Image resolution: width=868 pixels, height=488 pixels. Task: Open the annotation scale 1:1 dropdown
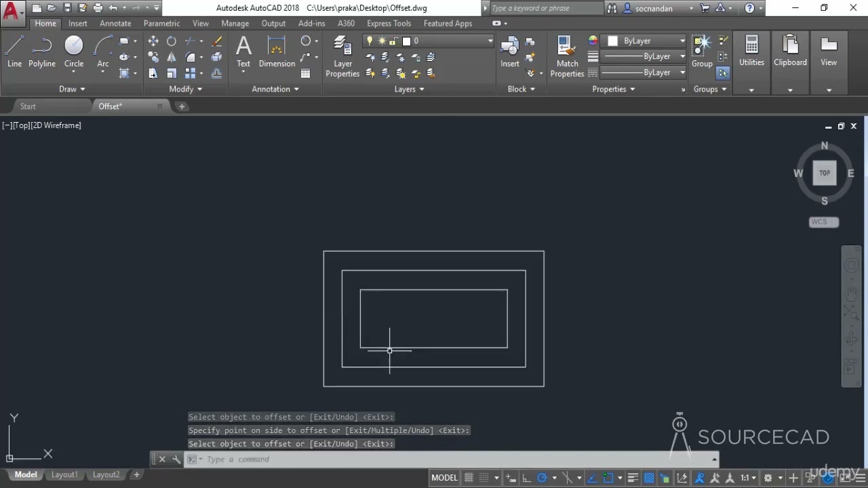pyautogui.click(x=748, y=478)
